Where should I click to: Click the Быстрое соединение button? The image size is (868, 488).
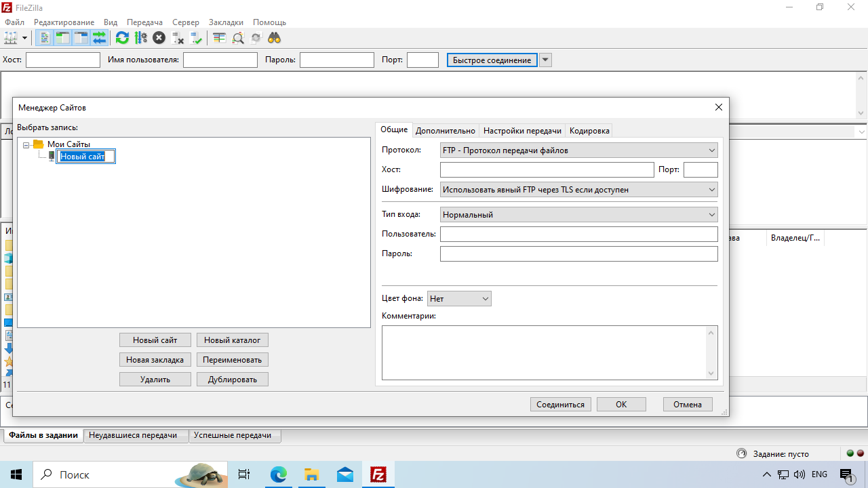(492, 60)
